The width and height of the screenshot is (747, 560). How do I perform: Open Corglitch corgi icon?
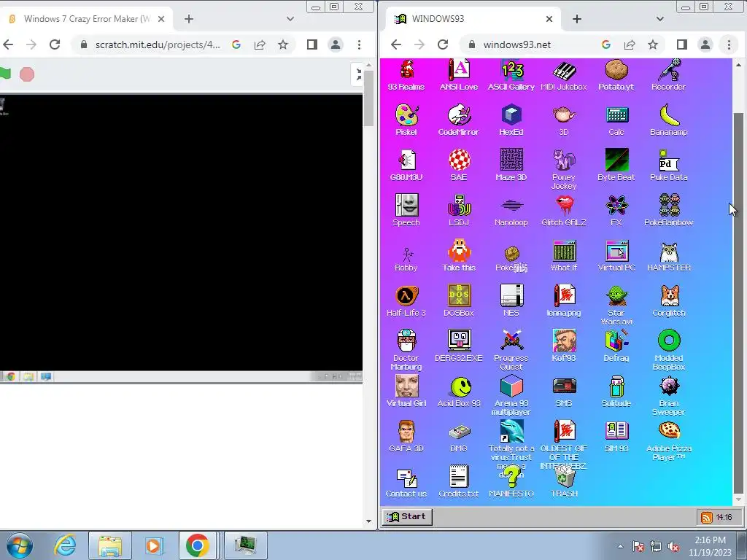(x=668, y=300)
